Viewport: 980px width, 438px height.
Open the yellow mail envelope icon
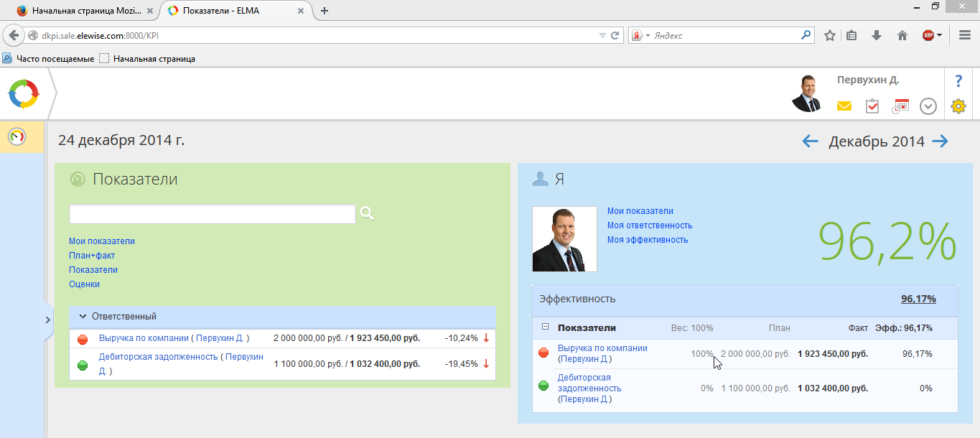coord(844,106)
